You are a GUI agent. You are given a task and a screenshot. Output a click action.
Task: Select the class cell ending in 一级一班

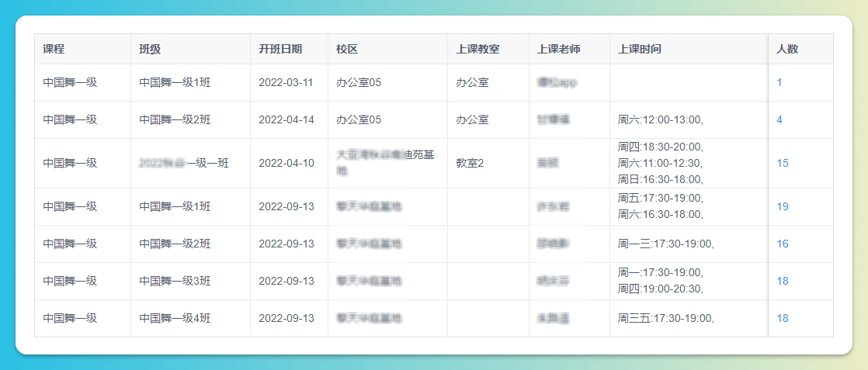point(184,163)
